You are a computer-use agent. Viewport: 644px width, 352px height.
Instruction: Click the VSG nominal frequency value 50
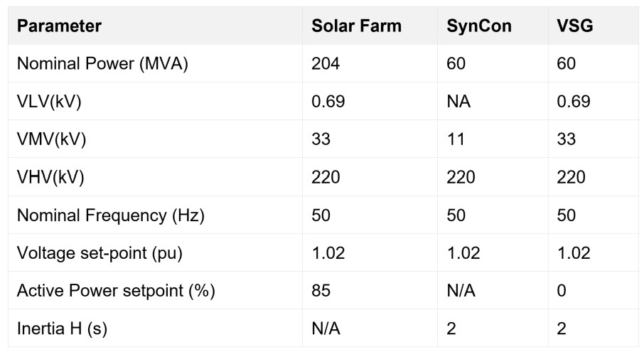[x=567, y=215]
